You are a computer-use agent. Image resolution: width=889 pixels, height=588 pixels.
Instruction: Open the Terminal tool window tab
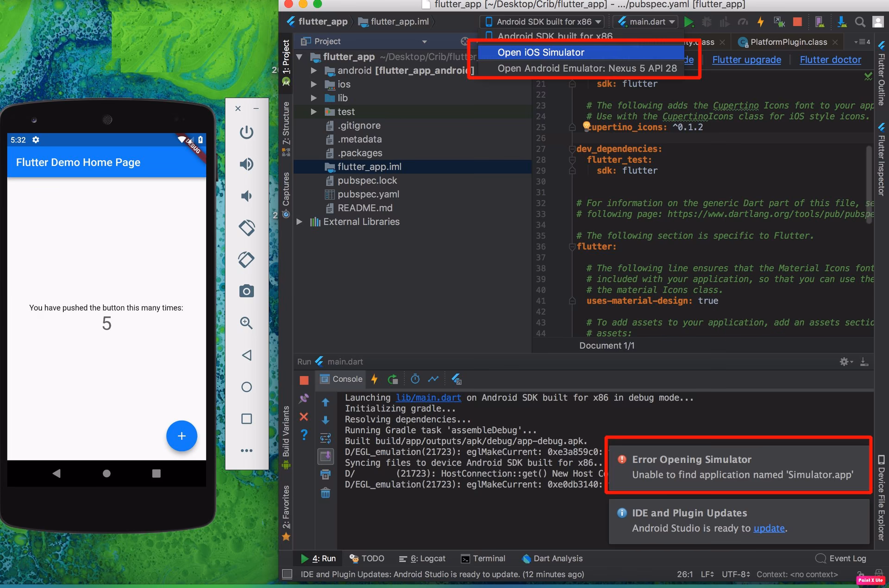[x=482, y=558]
